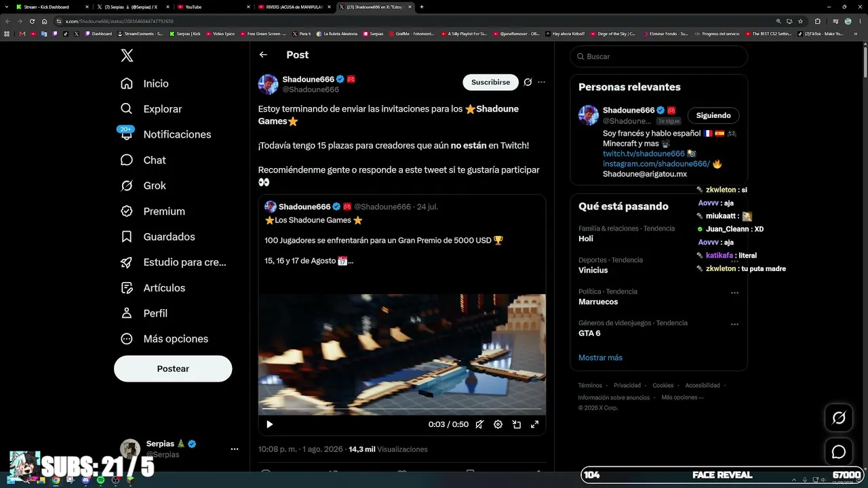Open the Términos footer link
This screenshot has width=868, height=488.
coord(590,386)
